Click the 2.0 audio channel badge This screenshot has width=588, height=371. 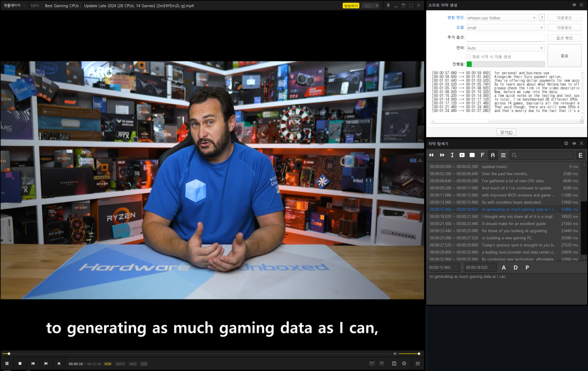tap(144, 364)
